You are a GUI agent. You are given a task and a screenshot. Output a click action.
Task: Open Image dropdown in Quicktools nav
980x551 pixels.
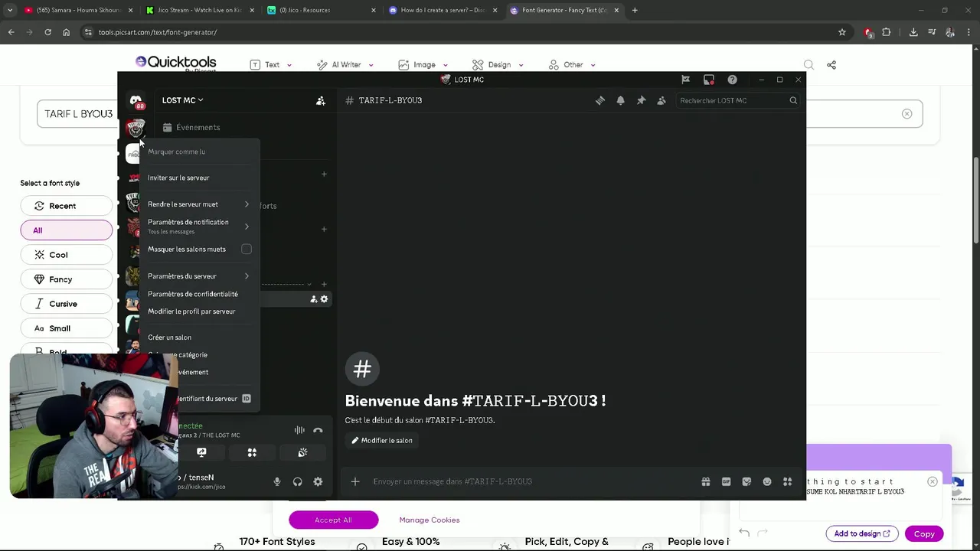pyautogui.click(x=423, y=65)
